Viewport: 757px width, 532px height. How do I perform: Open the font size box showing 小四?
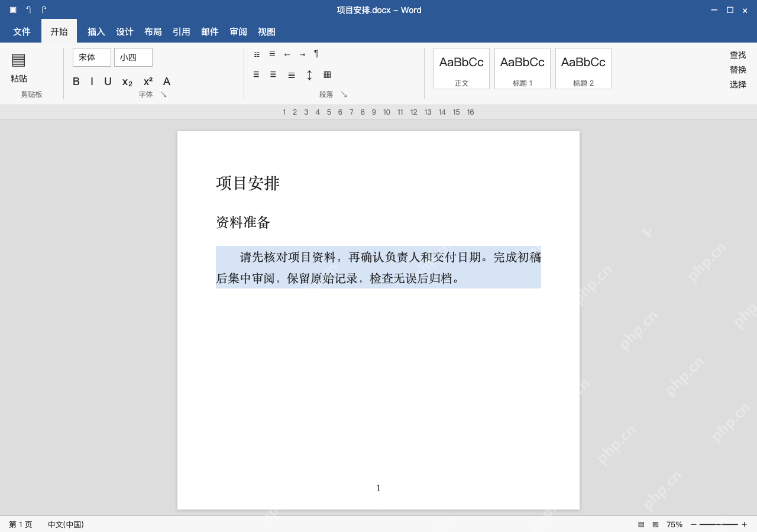[133, 57]
